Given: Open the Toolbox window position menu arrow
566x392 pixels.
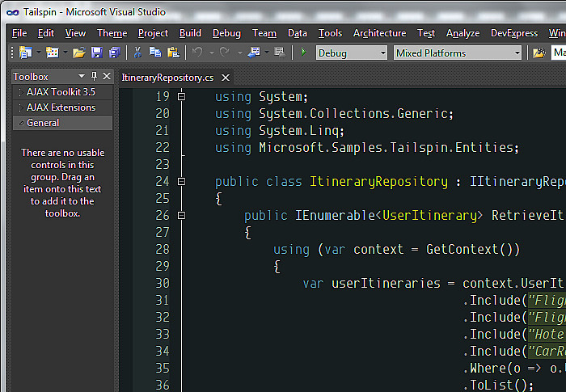Looking at the screenshot, I should click(82, 76).
